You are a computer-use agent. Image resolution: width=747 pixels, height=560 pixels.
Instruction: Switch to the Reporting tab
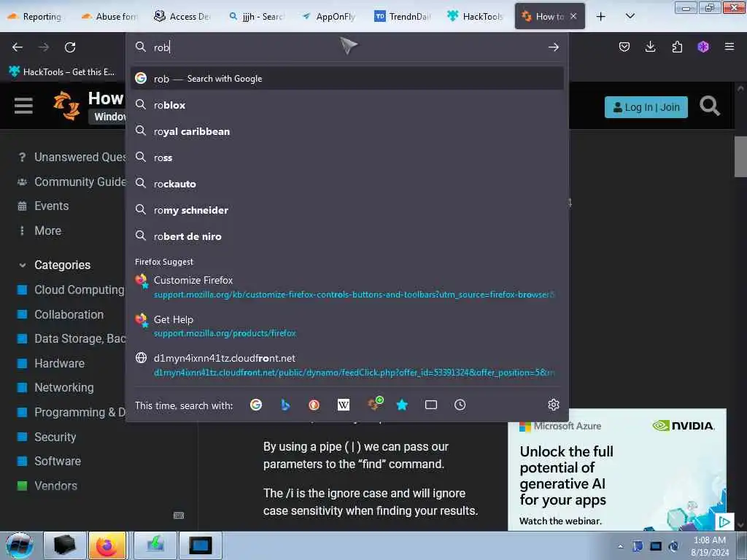coord(36,17)
